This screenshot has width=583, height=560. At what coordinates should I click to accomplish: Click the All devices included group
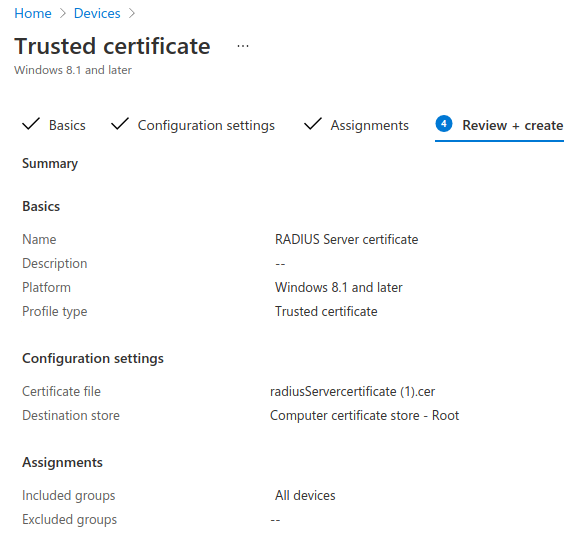(305, 495)
